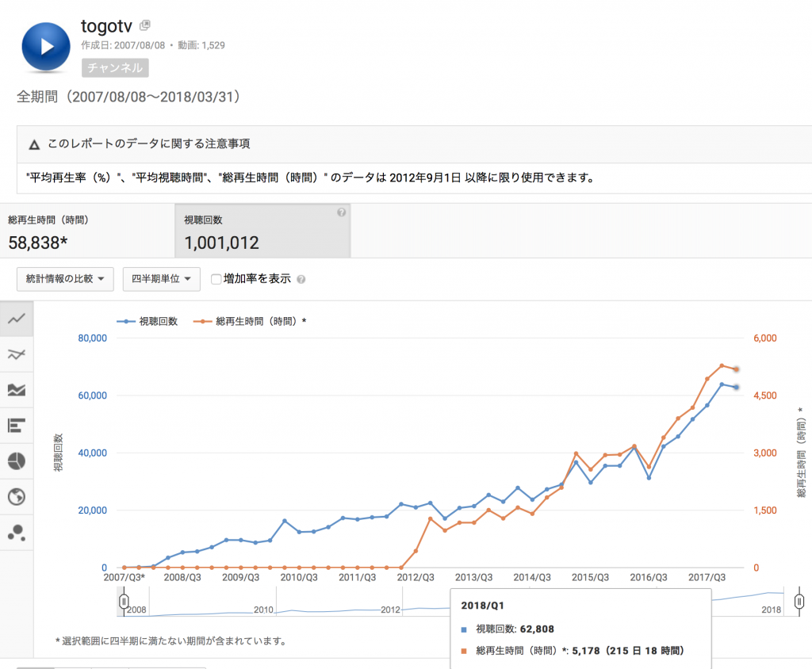Open the 統計情報の比較 dropdown
812x669 pixels.
(x=65, y=279)
